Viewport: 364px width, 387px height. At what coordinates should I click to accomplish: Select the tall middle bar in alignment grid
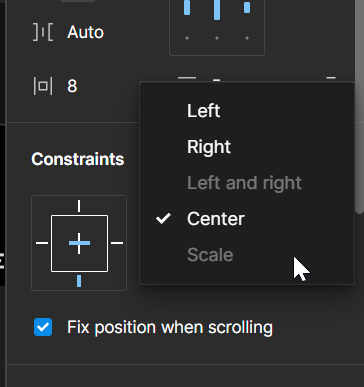coord(217,9)
